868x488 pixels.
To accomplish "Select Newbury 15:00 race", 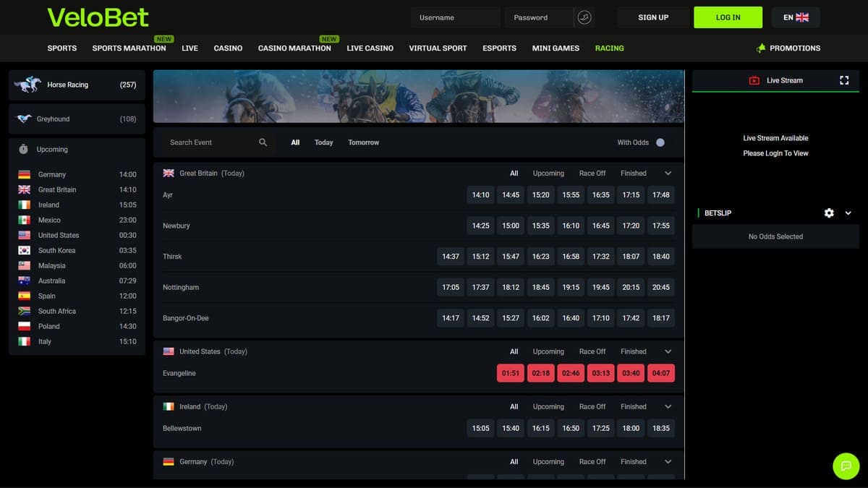I will (511, 226).
